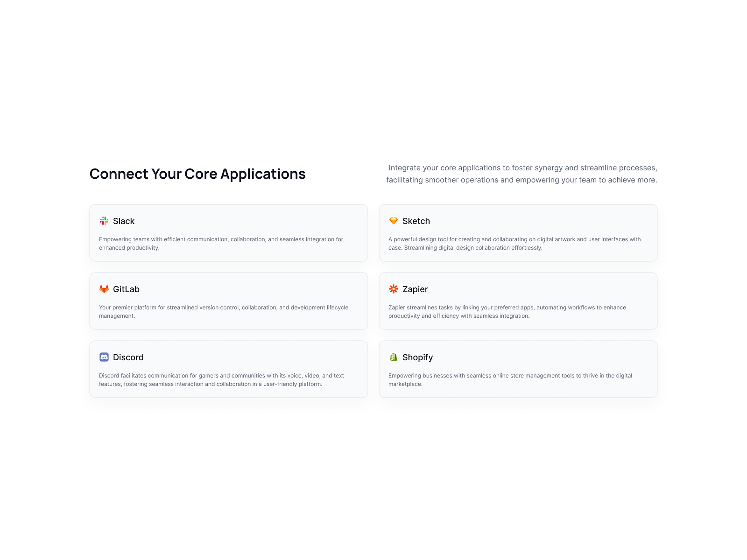This screenshot has height=560, width=747.
Task: Open the Discord integration card
Action: [x=228, y=369]
